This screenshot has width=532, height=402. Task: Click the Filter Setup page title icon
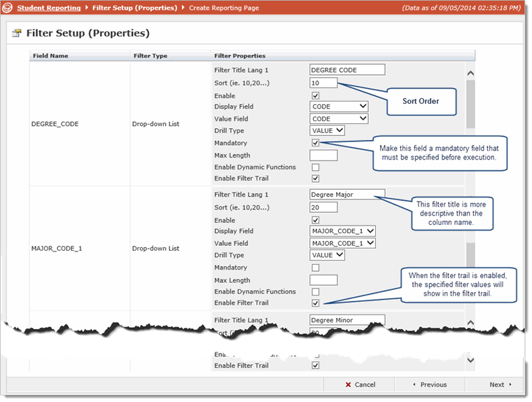17,34
